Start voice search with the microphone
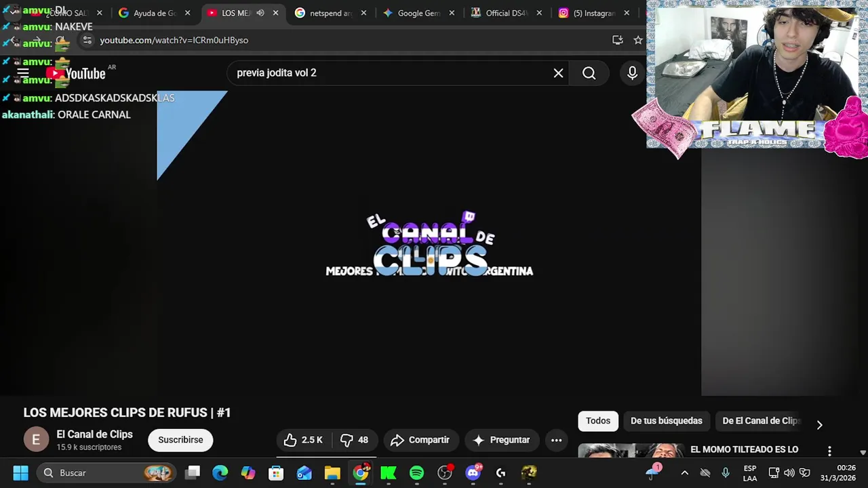This screenshot has width=868, height=488. tap(632, 73)
